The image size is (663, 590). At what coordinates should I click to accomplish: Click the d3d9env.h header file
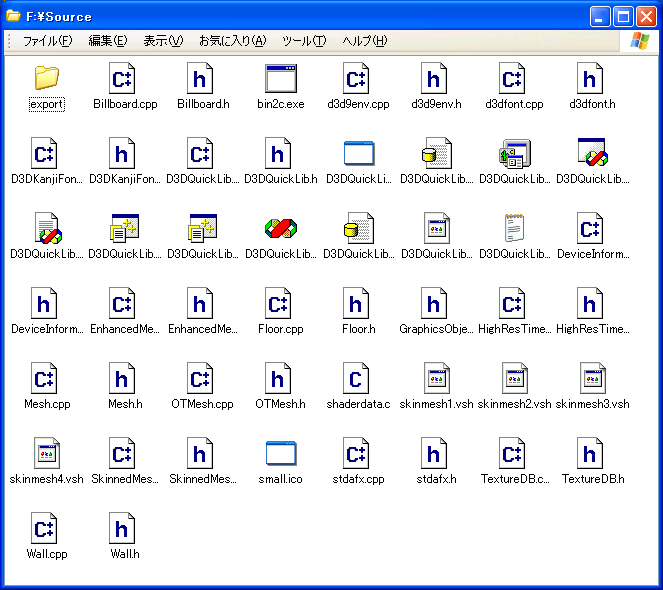[436, 78]
